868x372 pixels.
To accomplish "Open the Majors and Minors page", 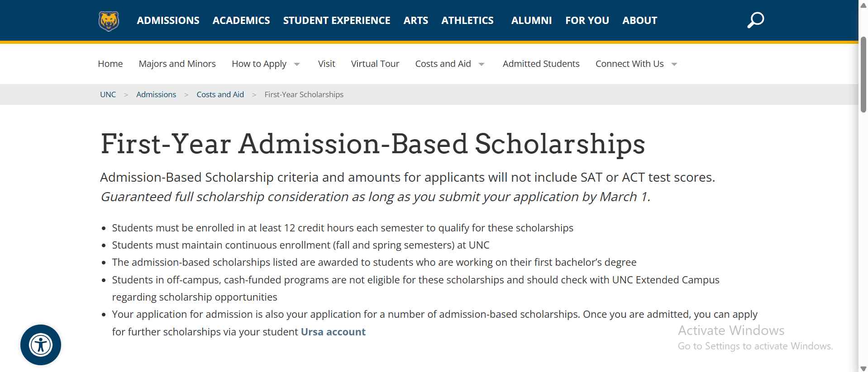I will (176, 64).
